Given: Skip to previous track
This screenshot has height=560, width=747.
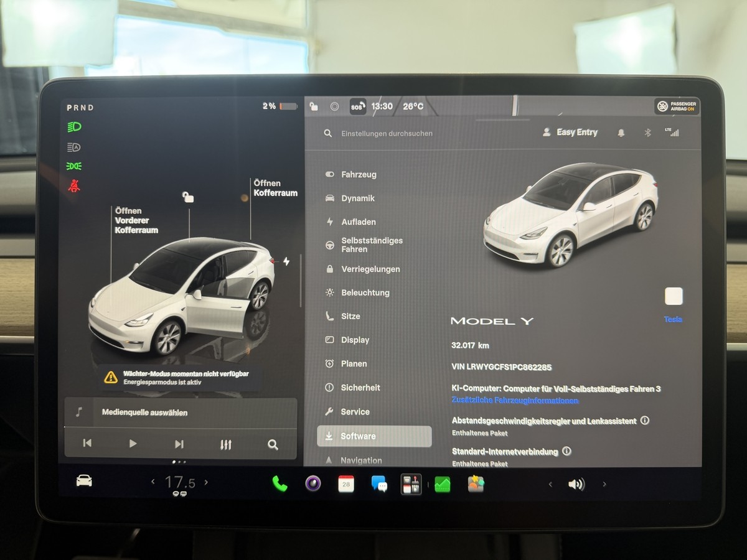Looking at the screenshot, I should (87, 444).
